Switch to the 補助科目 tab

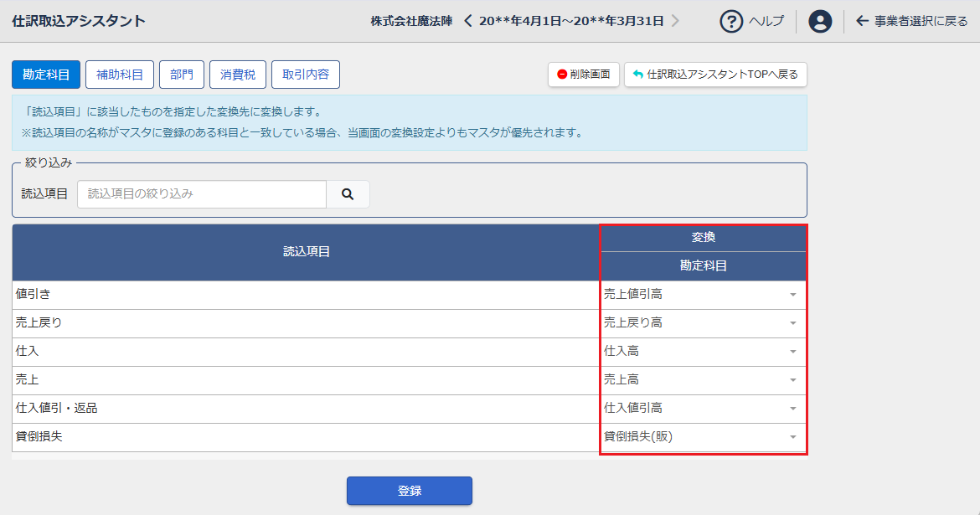tap(120, 75)
